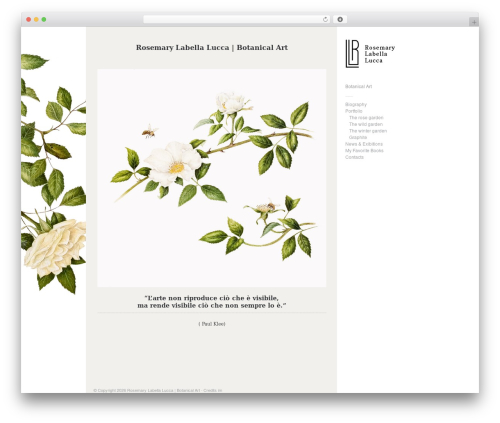
Task: Open The wild garden gallery
Action: pyautogui.click(x=366, y=124)
